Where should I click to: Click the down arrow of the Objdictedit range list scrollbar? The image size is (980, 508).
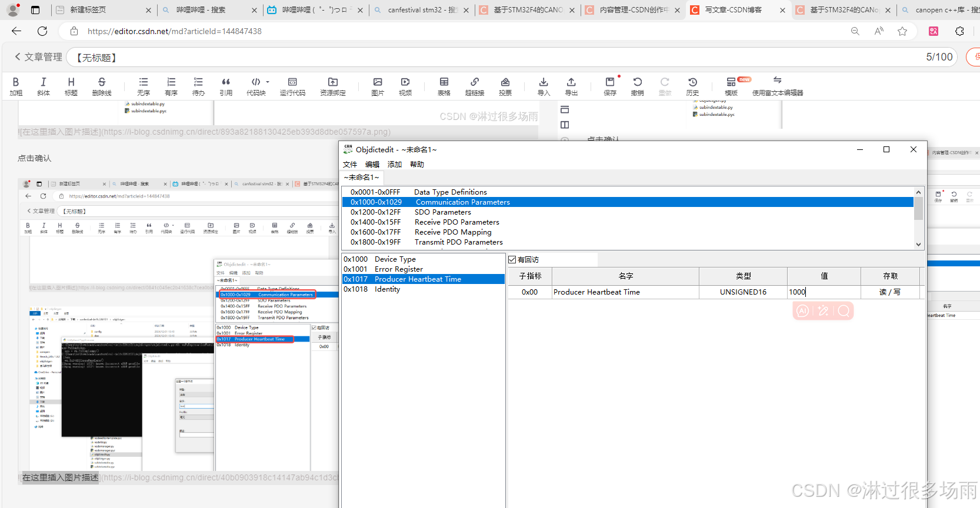click(918, 244)
